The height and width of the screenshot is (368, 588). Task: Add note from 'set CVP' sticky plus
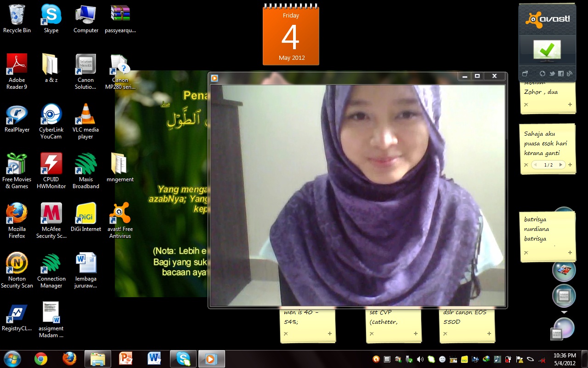416,333
